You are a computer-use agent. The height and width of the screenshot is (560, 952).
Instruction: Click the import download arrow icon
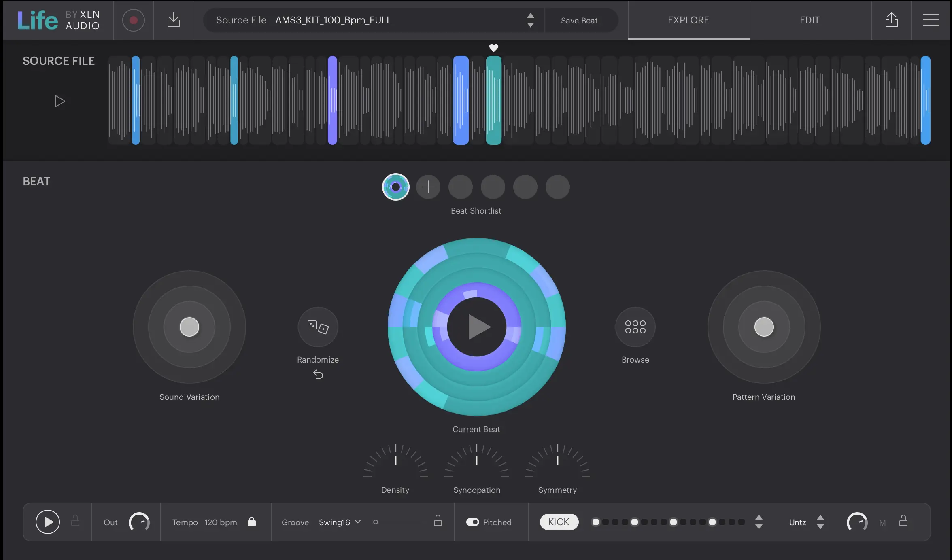[173, 20]
